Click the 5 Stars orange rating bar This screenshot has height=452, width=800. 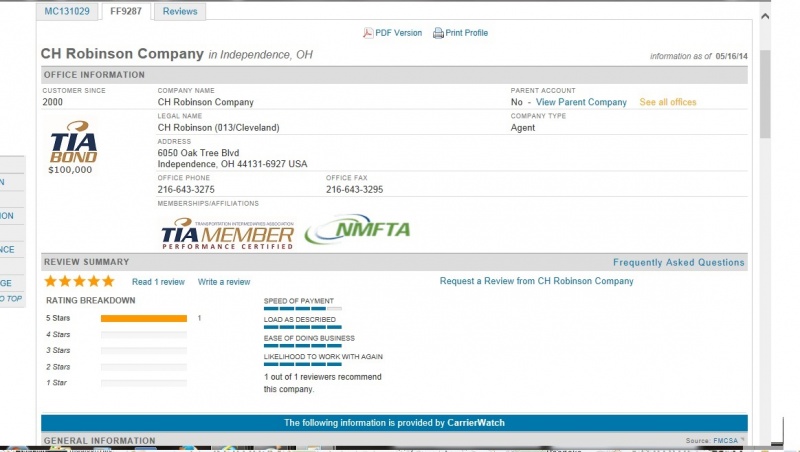click(x=144, y=318)
